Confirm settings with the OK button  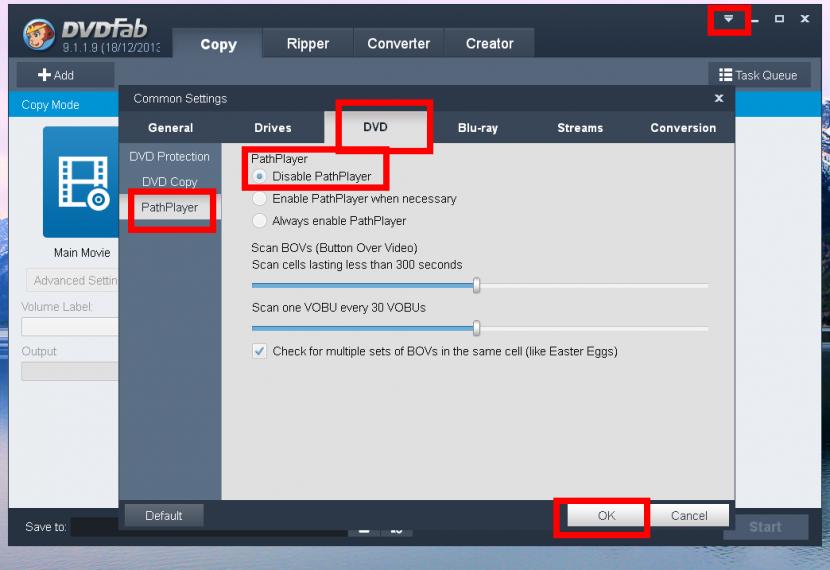click(x=606, y=515)
